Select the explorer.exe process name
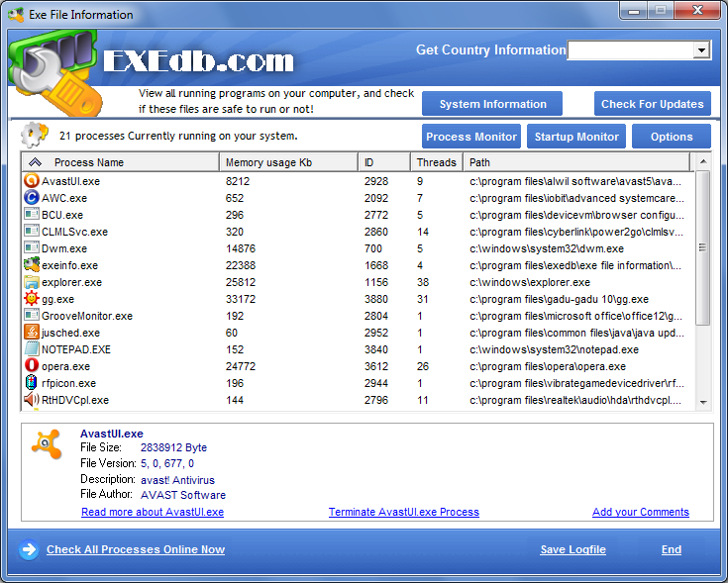The height and width of the screenshot is (583, 728). [x=71, y=282]
